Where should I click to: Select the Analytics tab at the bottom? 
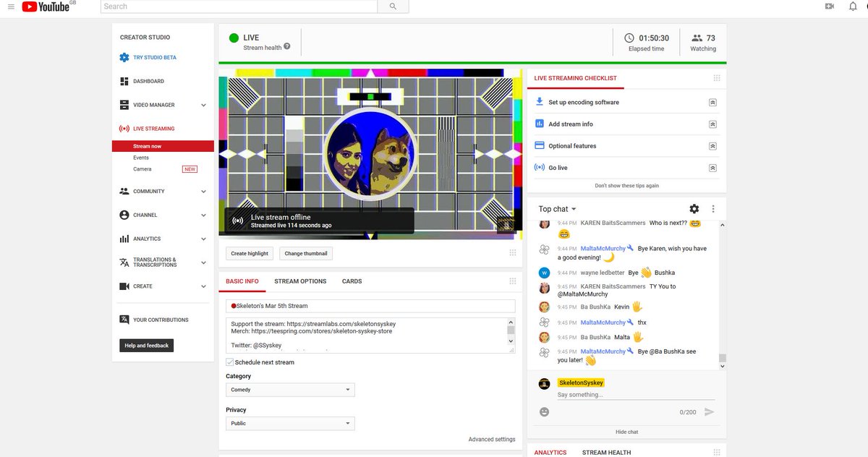point(550,453)
